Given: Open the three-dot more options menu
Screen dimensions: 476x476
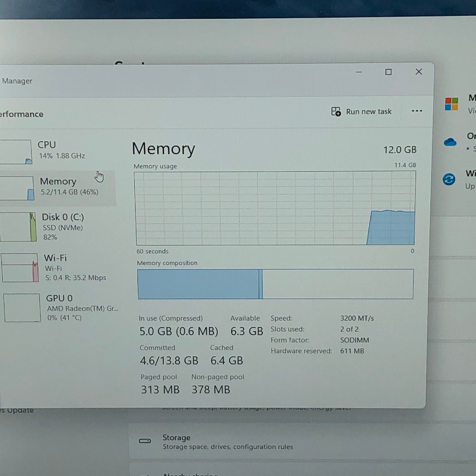Looking at the screenshot, I should pos(417,111).
